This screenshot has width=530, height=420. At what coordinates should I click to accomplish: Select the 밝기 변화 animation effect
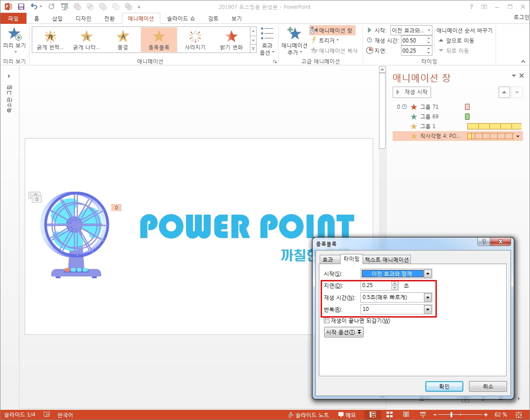tap(231, 40)
